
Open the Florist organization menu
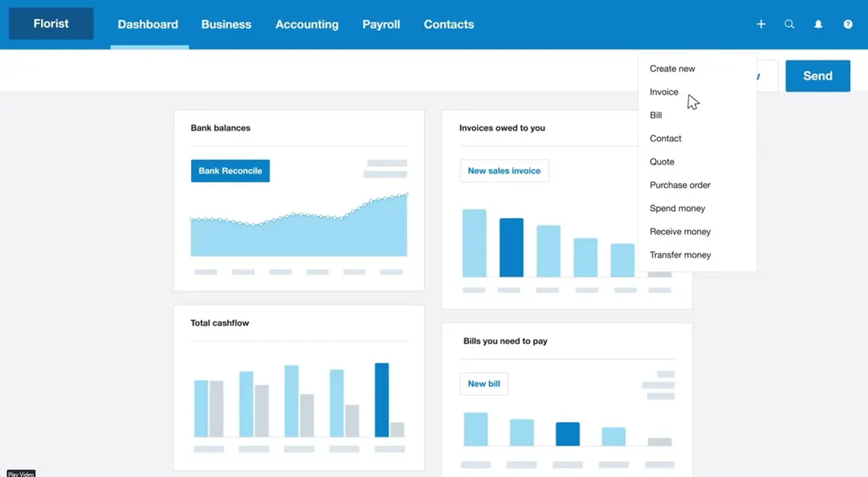pyautogui.click(x=51, y=23)
